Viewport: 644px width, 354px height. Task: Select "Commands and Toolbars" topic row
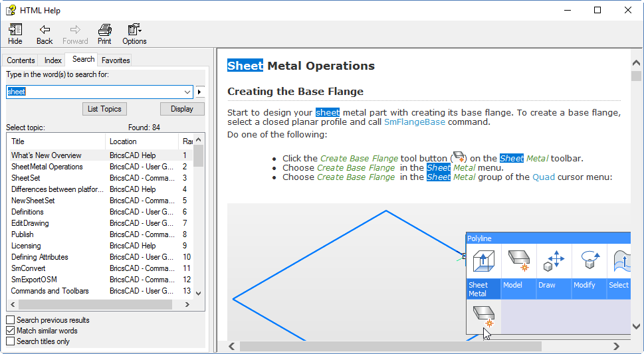(x=100, y=291)
